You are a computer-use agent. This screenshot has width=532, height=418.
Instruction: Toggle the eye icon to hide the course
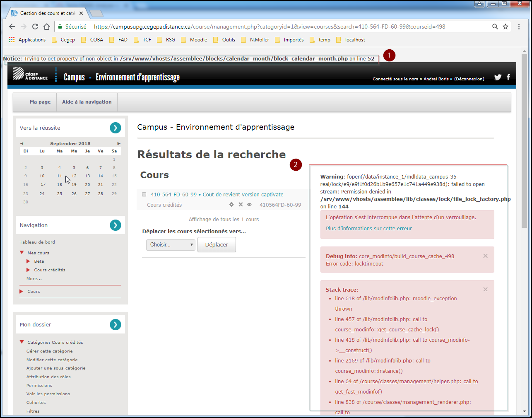tap(249, 205)
